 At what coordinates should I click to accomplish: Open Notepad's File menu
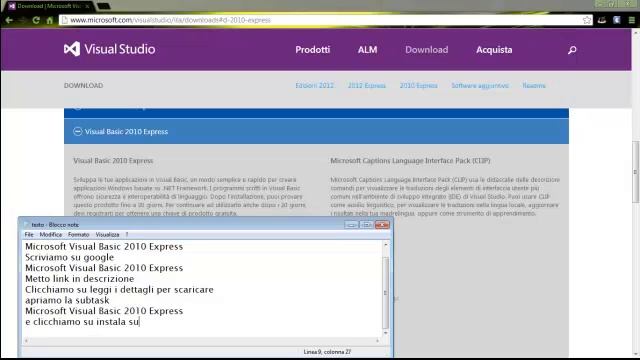click(x=29, y=235)
